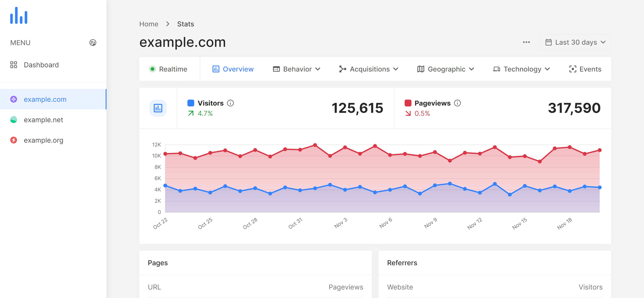Click the Home breadcrumb link
Viewport: 644px width, 298px height.
[149, 24]
